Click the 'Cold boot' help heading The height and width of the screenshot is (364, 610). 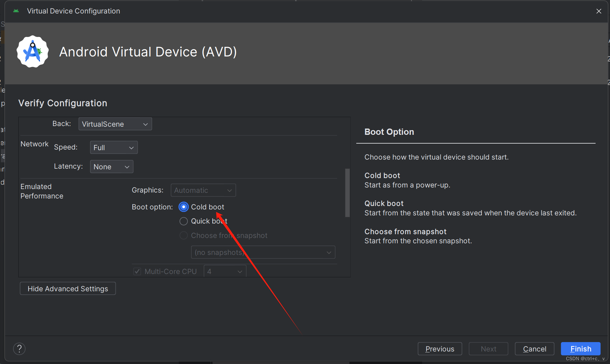click(x=382, y=176)
